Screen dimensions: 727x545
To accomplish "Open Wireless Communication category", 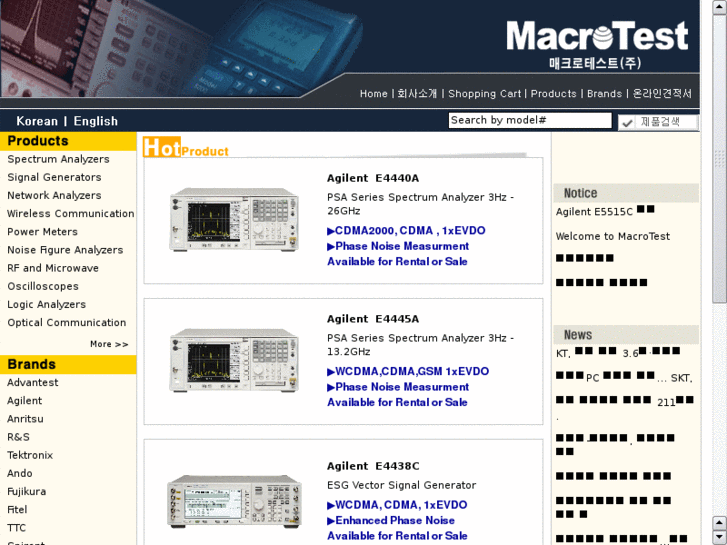I will 70,213.
